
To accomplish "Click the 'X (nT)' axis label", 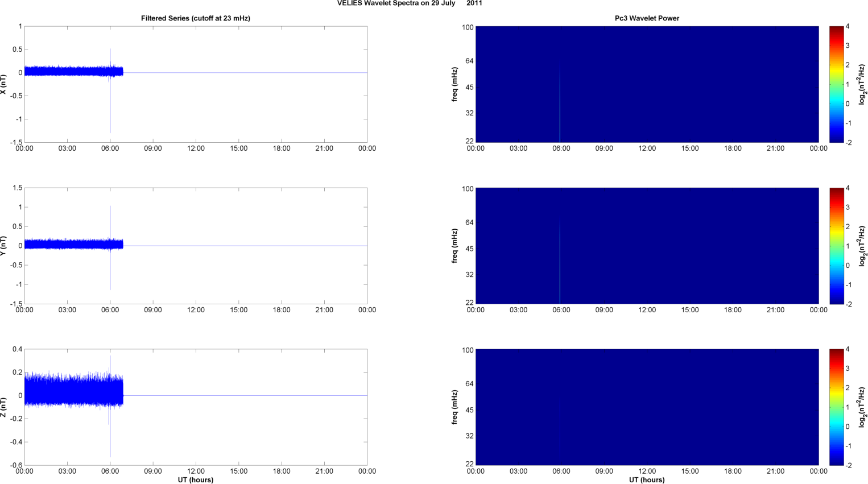I will coord(4,84).
